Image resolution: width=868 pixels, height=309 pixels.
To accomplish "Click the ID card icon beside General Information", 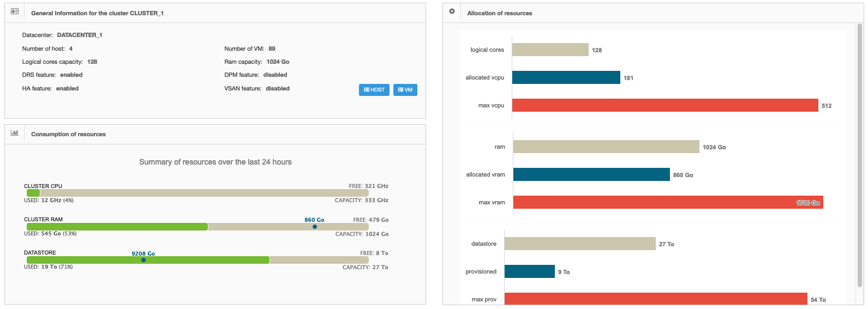I will (x=15, y=11).
